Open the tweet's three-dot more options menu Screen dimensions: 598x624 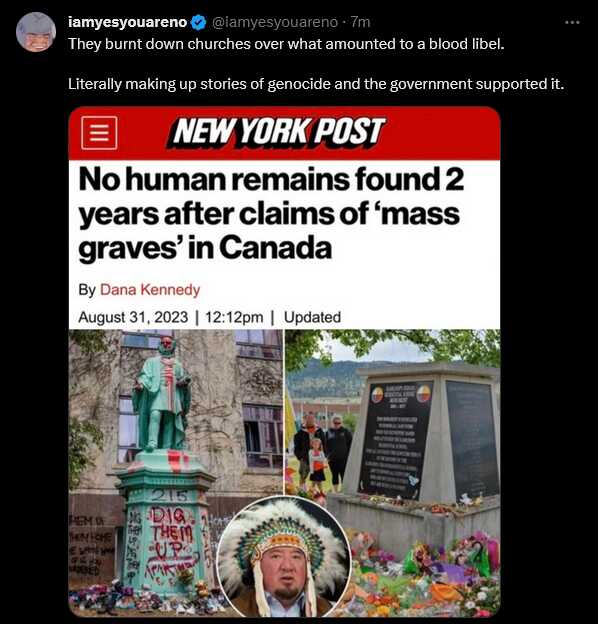click(x=572, y=23)
